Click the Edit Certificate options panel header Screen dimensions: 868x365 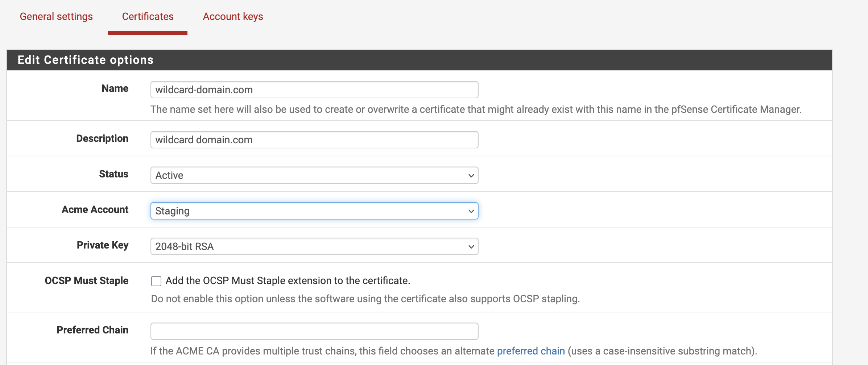tap(86, 60)
